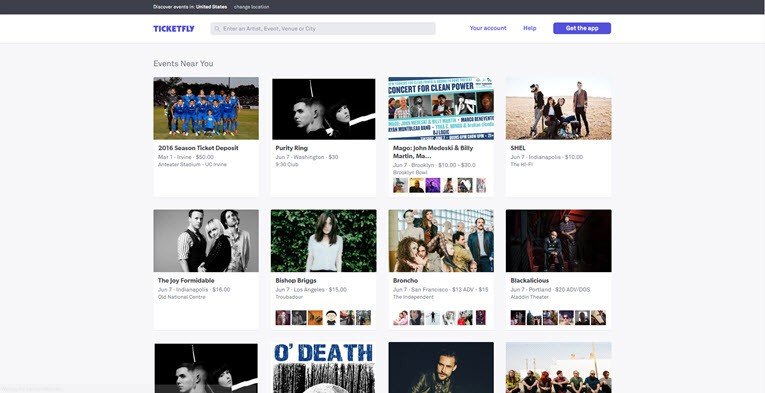Click the 'Aladdin Theater' venue text
Image resolution: width=765 pixels, height=393 pixels.
pos(529,297)
